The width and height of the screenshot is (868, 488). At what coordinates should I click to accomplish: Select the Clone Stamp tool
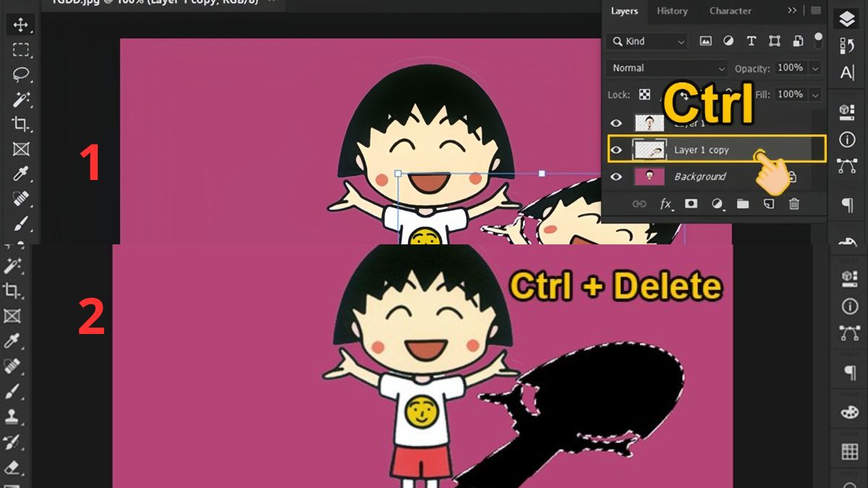click(x=12, y=416)
